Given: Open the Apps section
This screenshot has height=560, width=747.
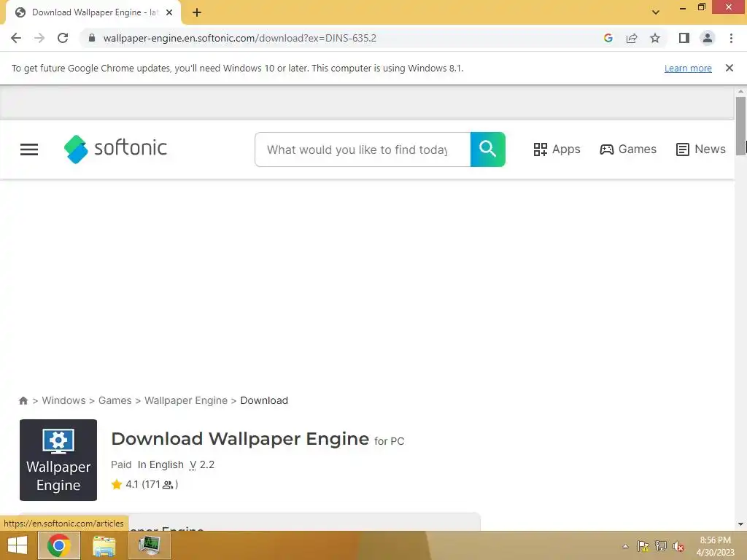Looking at the screenshot, I should click(x=557, y=149).
